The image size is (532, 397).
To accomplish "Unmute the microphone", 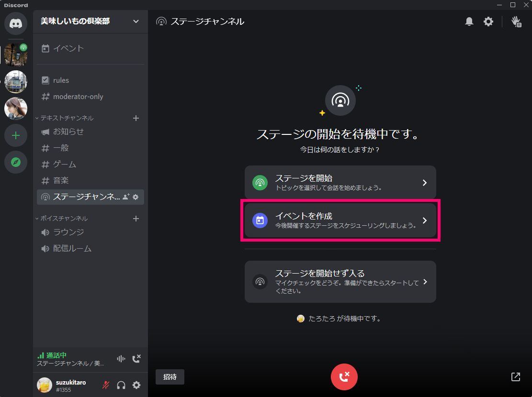I will (x=106, y=385).
